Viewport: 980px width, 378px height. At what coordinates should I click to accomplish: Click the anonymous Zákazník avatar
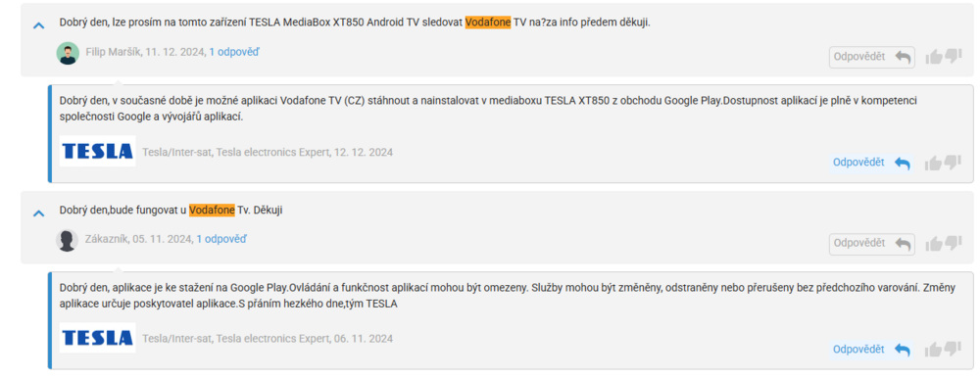point(67,241)
